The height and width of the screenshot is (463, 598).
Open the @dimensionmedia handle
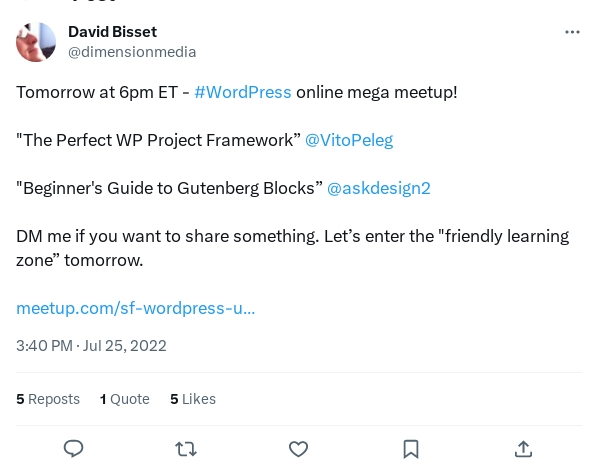coord(132,52)
